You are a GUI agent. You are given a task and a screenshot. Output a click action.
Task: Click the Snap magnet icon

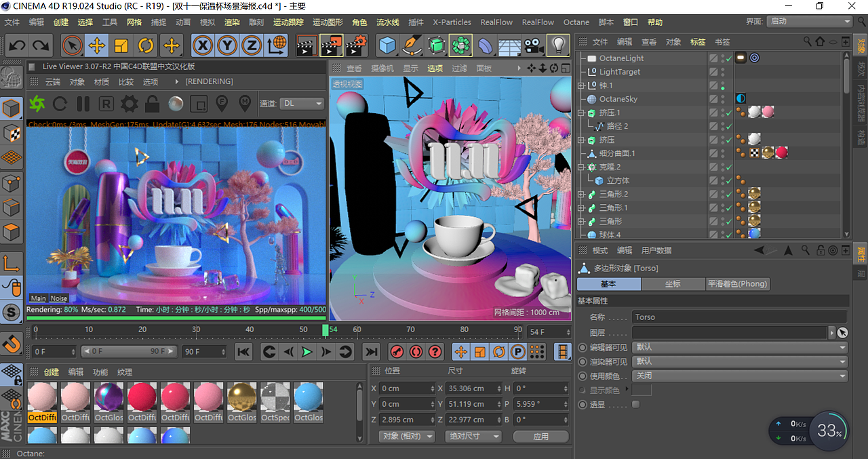tap(12, 344)
